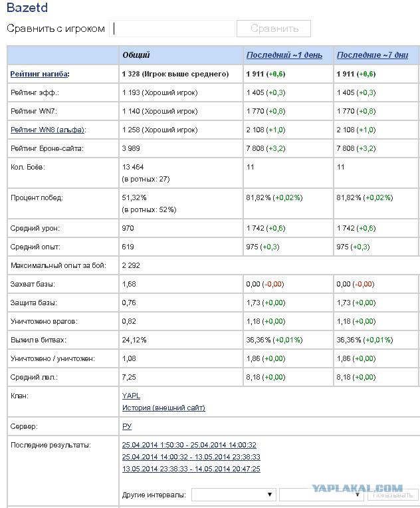The image size is (420, 508).
Task: Select 7-day Уничтожено врагов value 1,18 (+0,00)
Action: coord(356,321)
